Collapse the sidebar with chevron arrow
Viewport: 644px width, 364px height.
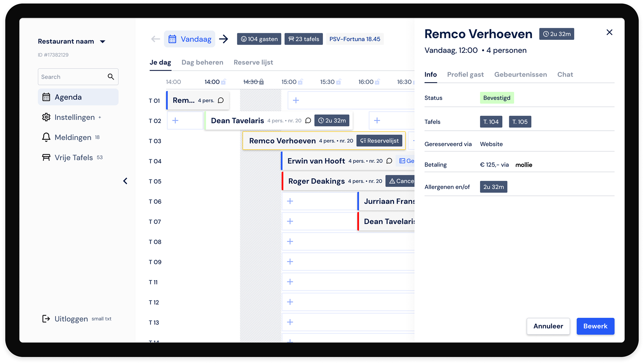pos(125,181)
